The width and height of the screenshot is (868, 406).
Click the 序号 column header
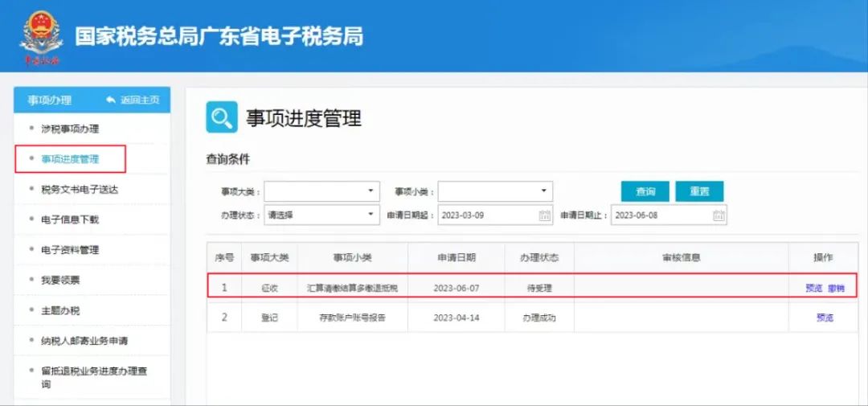tap(224, 257)
